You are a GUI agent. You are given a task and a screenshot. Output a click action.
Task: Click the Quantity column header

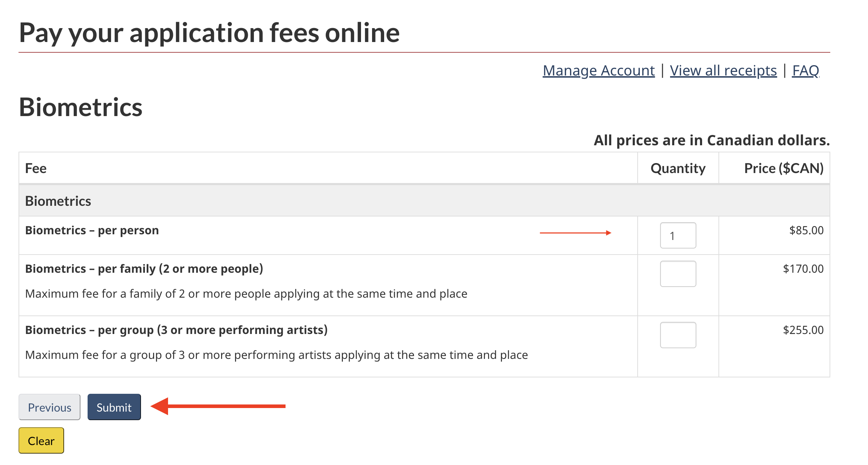click(x=678, y=168)
